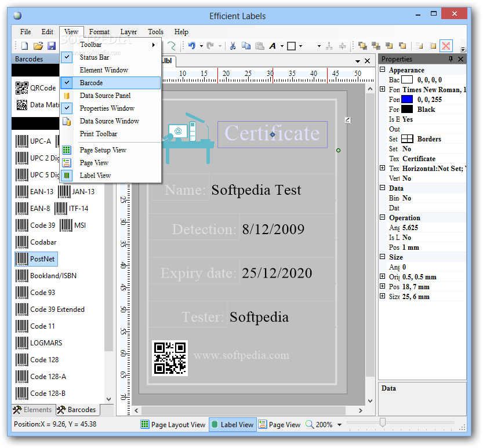Switch to Page Layout View in status bar

[x=173, y=425]
